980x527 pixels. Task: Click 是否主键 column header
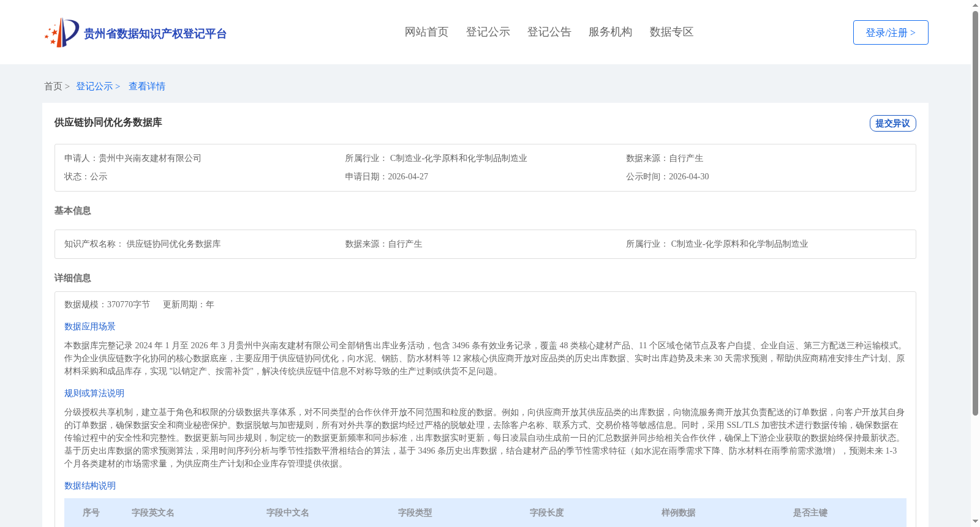(810, 512)
